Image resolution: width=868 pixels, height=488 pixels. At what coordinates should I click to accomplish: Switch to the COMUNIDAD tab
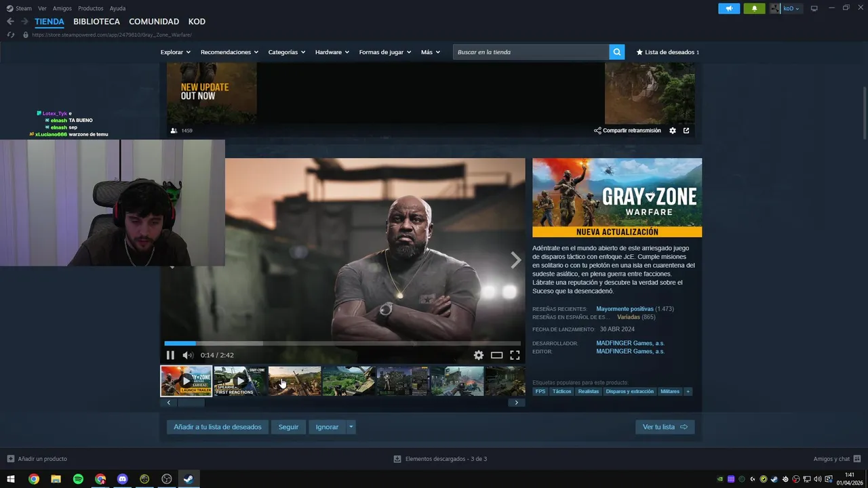point(154,22)
